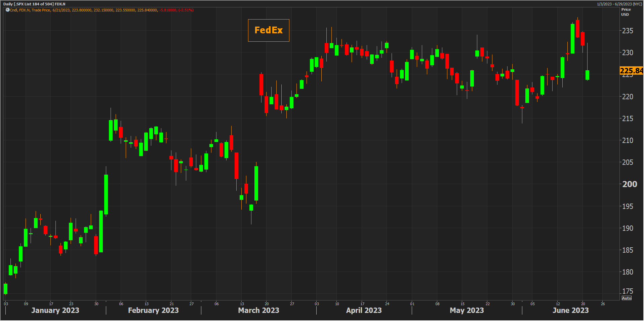Select the FedEx annotation label box
Image resolution: width=644 pixels, height=321 pixels.
coord(269,30)
